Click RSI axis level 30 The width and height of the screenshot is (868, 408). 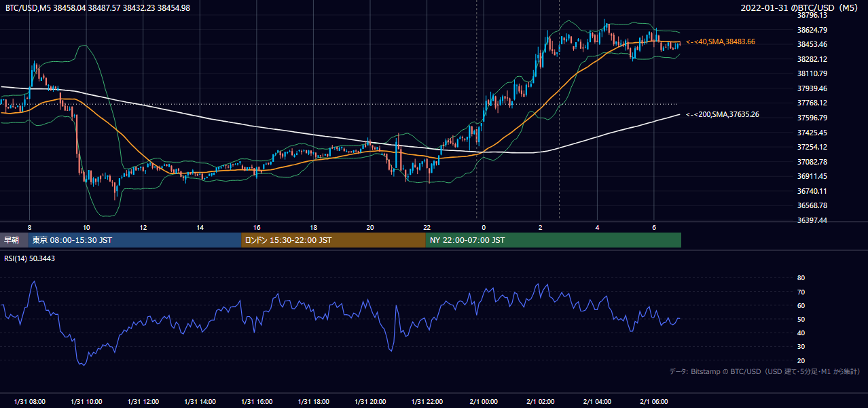click(801, 346)
